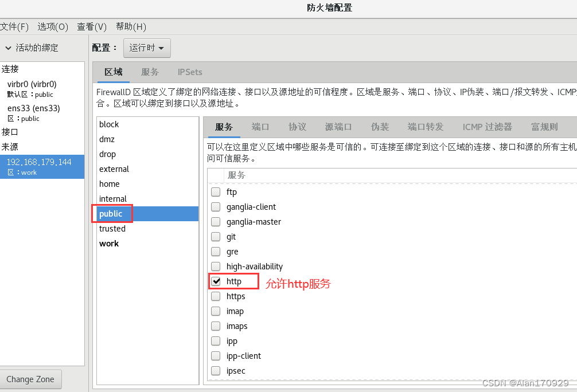The image size is (577, 392).
Task: Select the block zone
Action: coord(147,124)
